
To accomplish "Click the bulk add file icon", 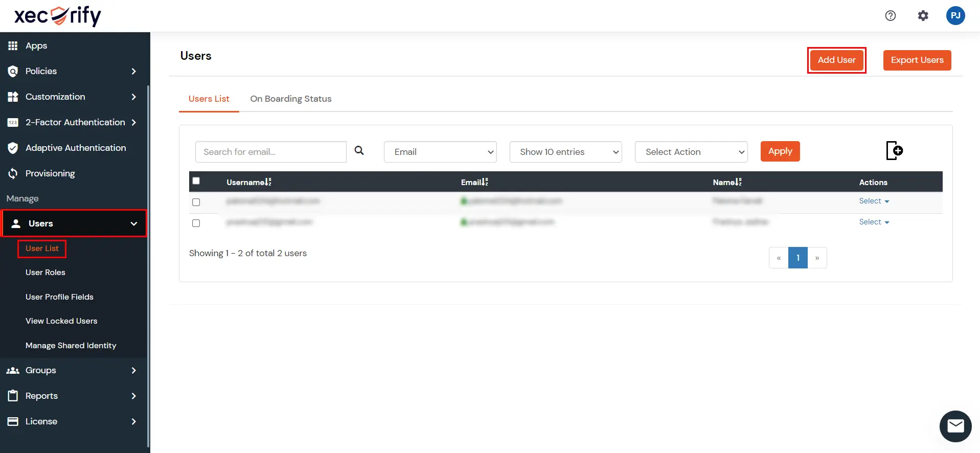I will pos(894,151).
